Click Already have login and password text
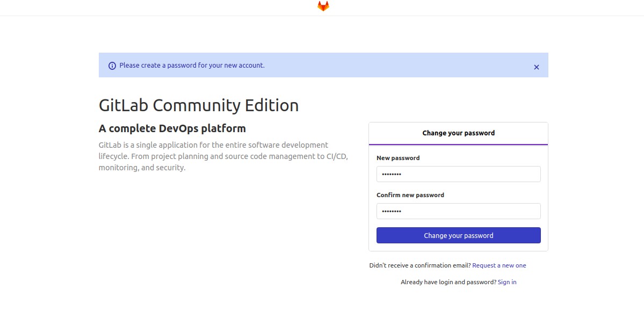Screen dimensions: 644x332 [x=448, y=282]
